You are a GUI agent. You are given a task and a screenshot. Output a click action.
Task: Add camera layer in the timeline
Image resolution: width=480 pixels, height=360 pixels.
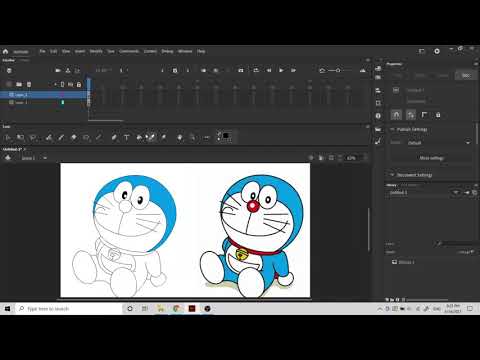(x=58, y=70)
